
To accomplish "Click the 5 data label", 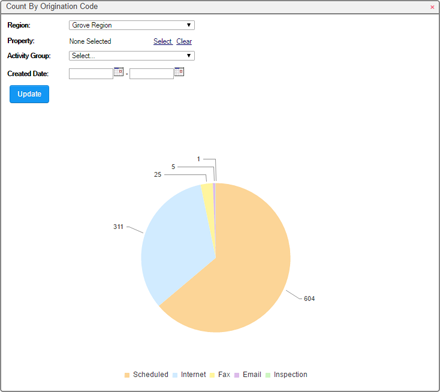I will 173,167.
